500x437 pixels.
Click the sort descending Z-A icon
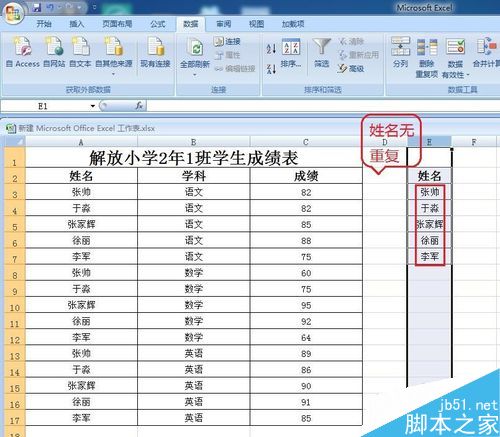point(271,69)
